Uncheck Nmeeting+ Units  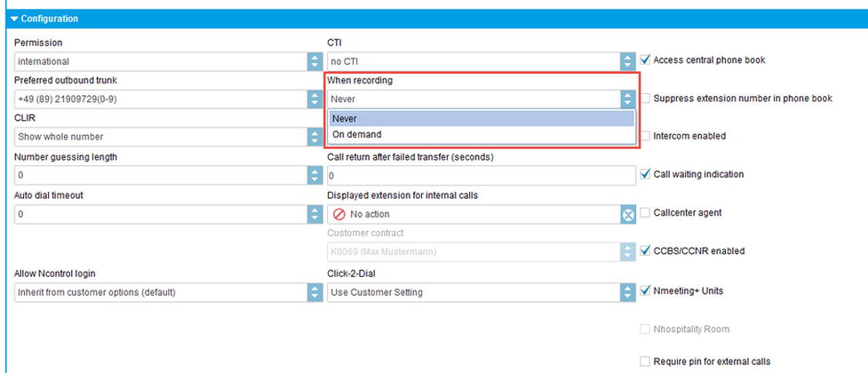pos(645,290)
